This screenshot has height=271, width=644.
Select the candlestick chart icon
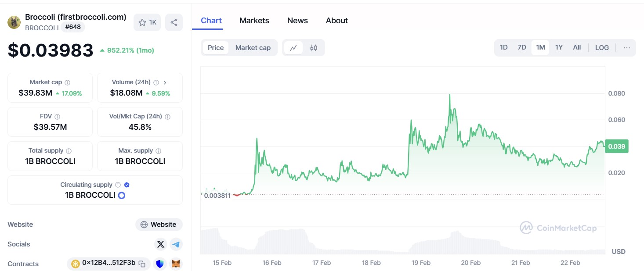(313, 47)
